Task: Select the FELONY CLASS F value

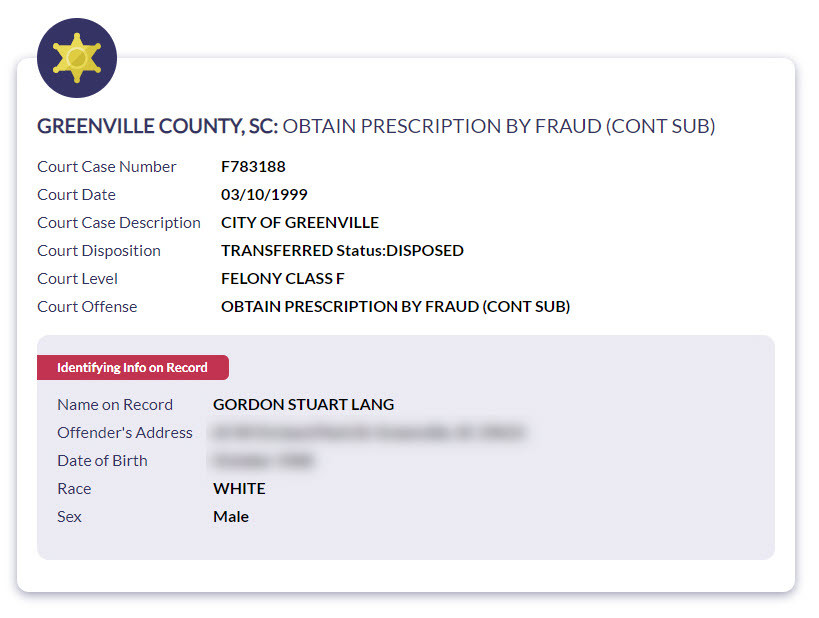Action: [283, 279]
